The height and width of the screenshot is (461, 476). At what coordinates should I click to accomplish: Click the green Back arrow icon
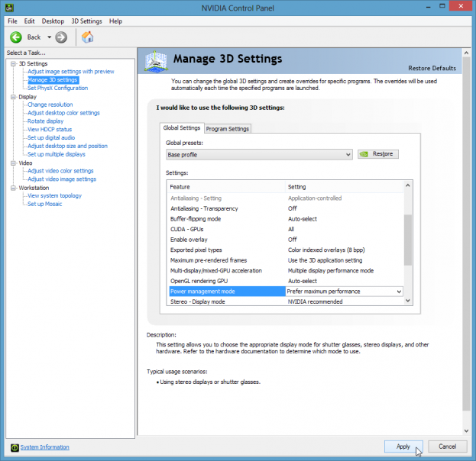click(16, 37)
